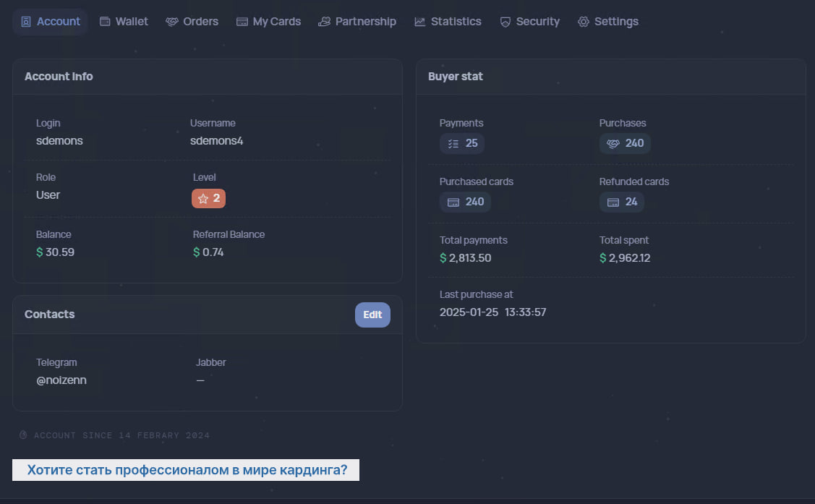815x504 pixels.
Task: Click the Balance amount $30.59
Action: coord(56,252)
